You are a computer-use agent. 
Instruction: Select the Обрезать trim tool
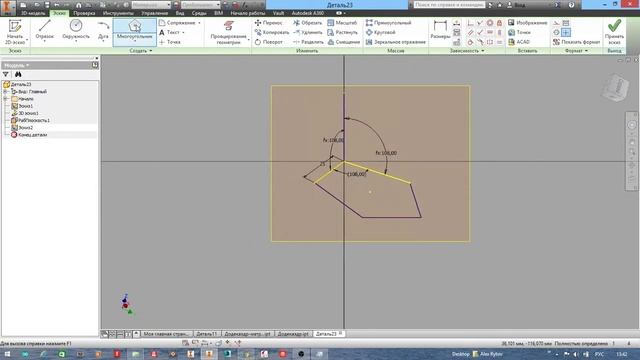pos(307,23)
